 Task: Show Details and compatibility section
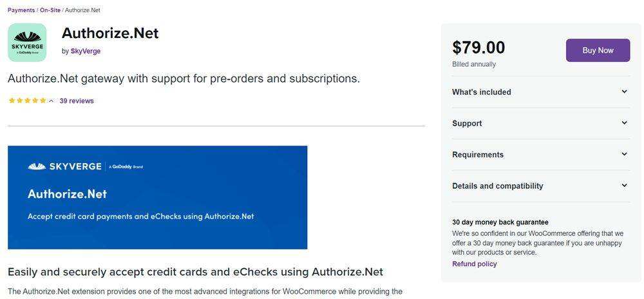click(x=624, y=186)
